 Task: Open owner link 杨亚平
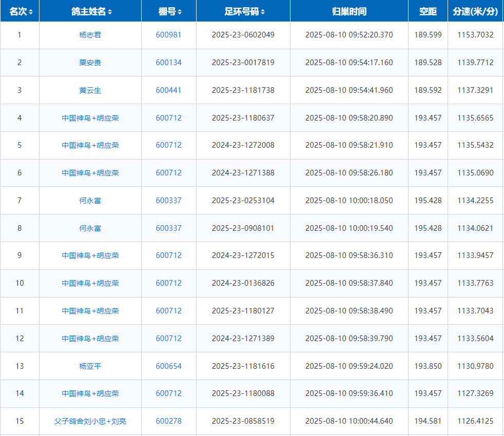coord(90,366)
